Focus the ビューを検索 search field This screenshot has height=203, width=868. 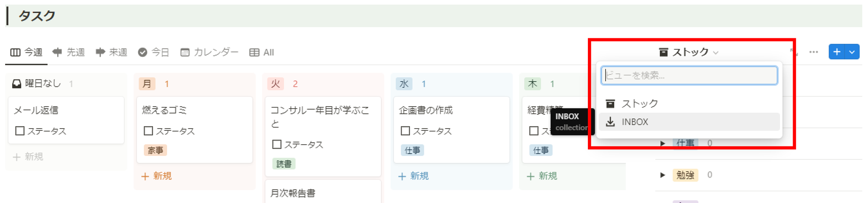click(x=689, y=76)
